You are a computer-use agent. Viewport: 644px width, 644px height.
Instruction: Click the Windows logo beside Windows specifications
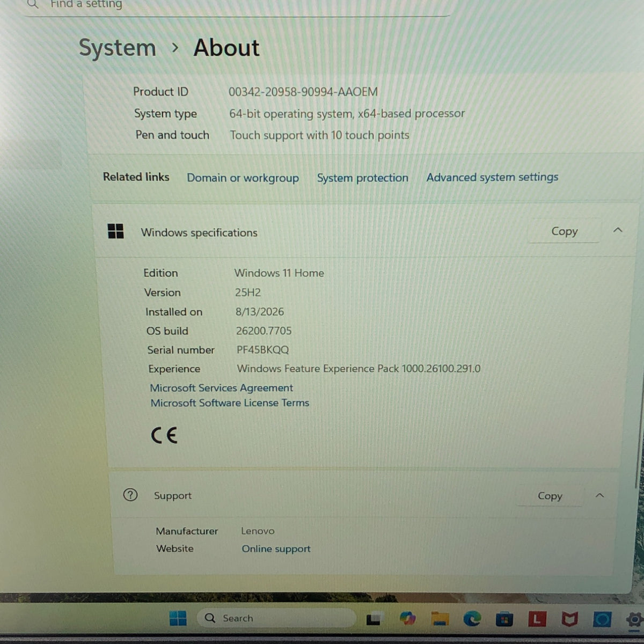click(115, 231)
